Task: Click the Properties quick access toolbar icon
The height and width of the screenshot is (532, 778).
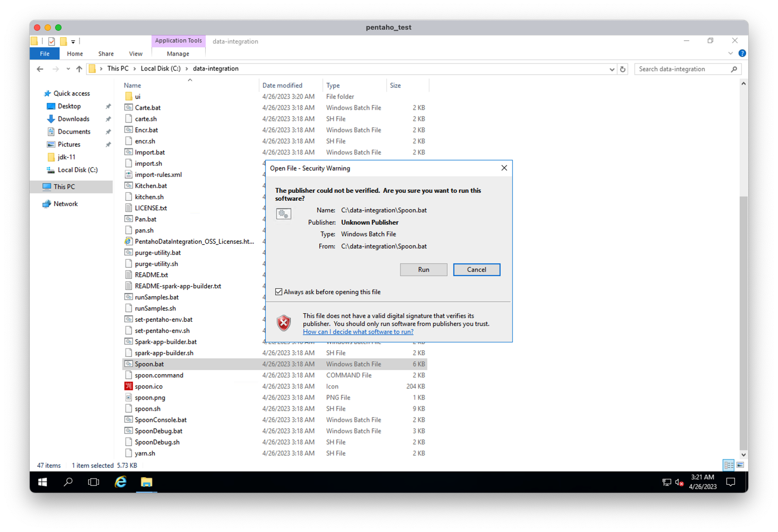Action: pos(51,41)
